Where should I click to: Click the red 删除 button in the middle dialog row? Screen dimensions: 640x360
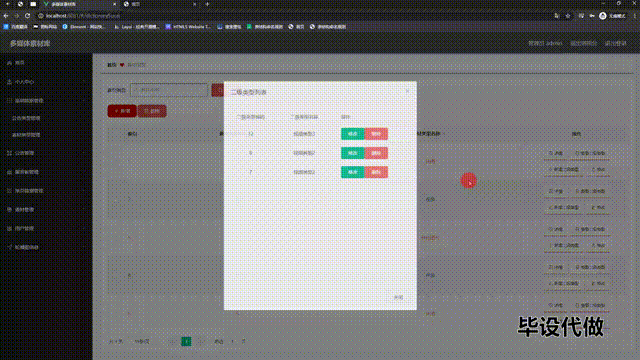[376, 153]
